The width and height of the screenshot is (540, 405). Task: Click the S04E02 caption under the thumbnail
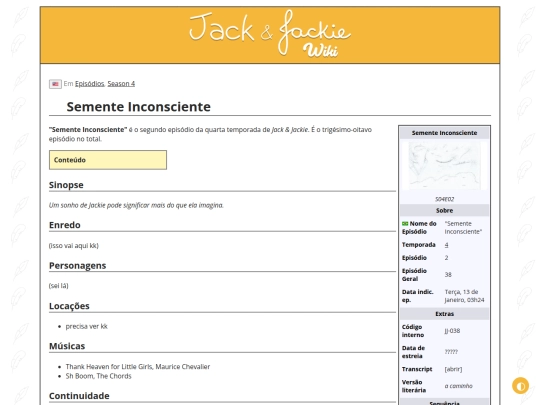pos(444,199)
